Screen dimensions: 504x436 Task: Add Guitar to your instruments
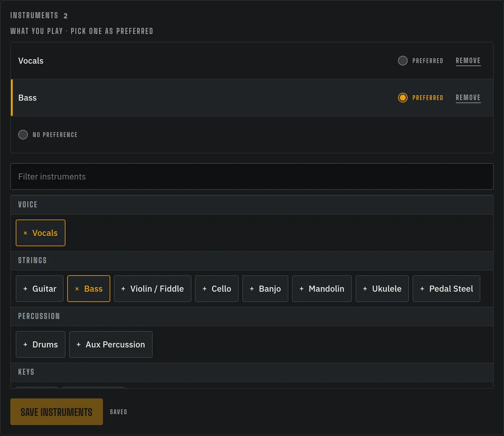40,289
